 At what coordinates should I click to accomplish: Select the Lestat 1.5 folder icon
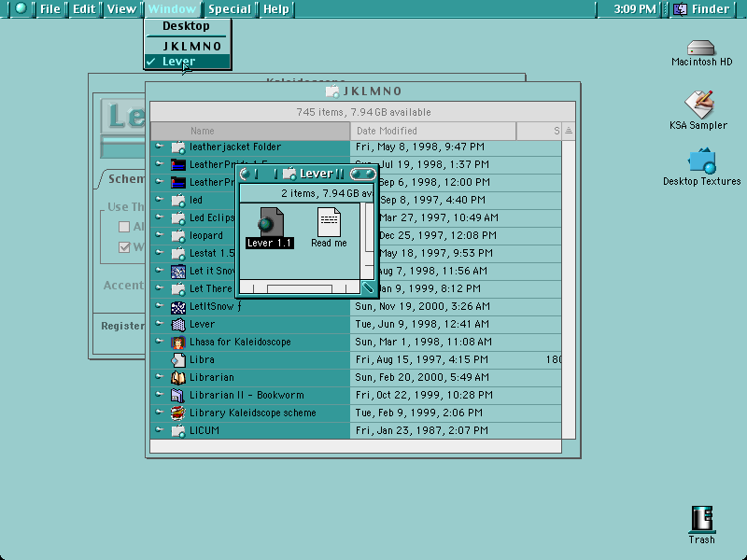coord(178,253)
